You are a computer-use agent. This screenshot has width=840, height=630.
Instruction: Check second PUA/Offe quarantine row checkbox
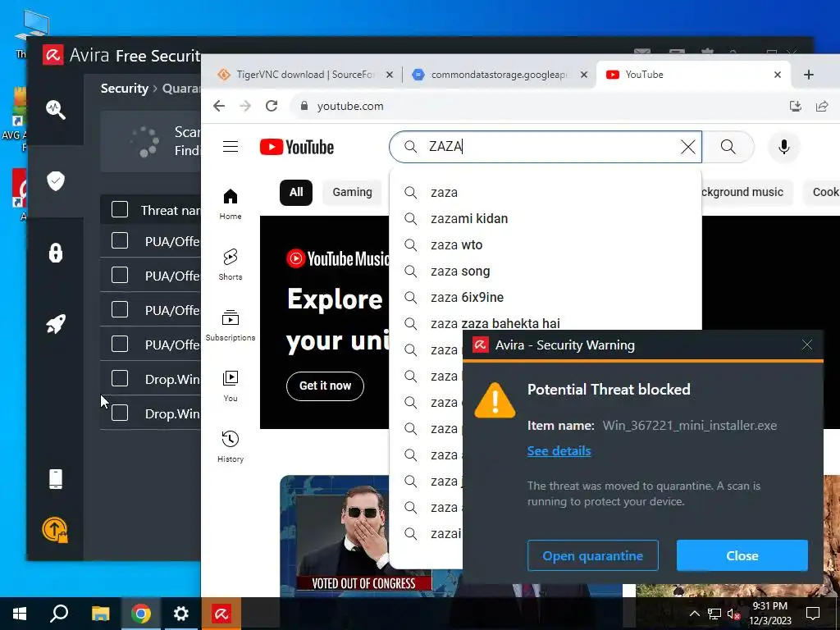(x=120, y=276)
